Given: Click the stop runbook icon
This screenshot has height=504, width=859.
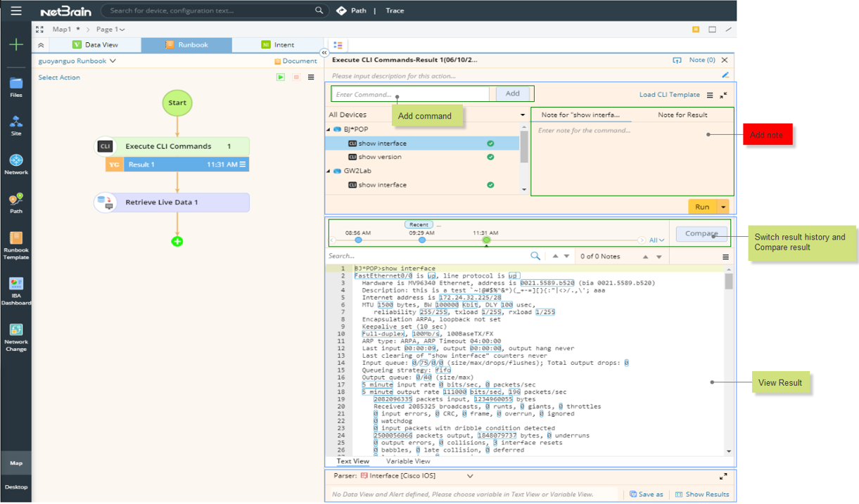Looking at the screenshot, I should pos(296,77).
